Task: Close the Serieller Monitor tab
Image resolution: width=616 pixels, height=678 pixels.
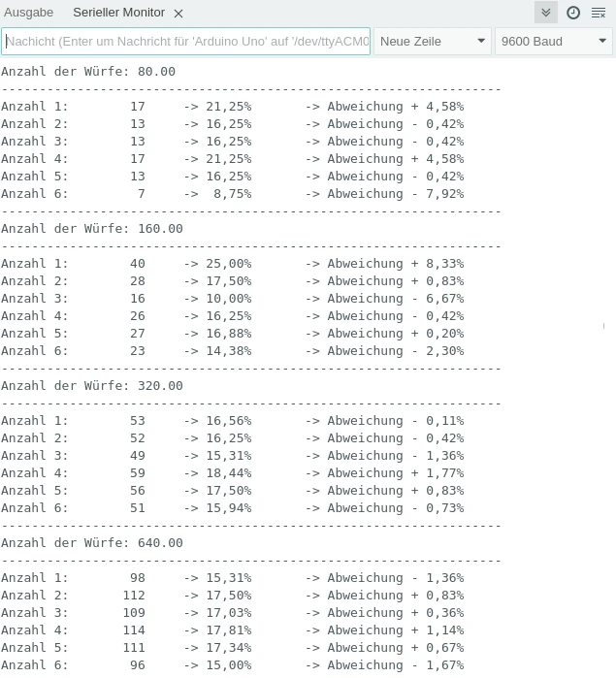Action: [x=178, y=14]
